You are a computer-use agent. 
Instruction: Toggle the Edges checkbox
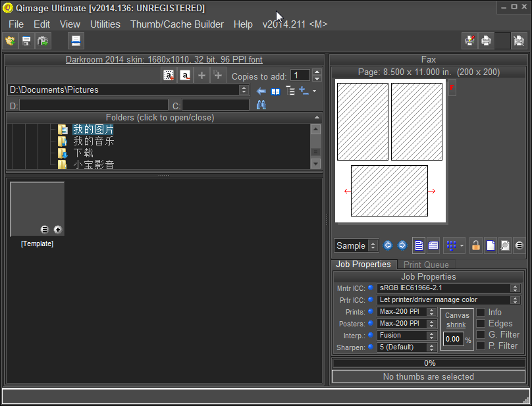pos(481,323)
